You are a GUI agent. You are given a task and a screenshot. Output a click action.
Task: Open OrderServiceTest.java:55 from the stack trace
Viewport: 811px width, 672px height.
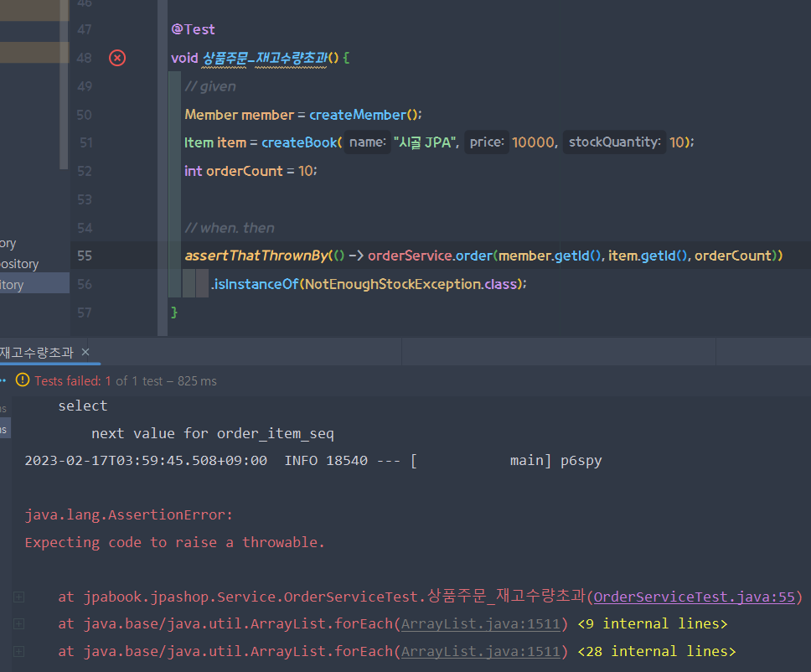pyautogui.click(x=694, y=597)
